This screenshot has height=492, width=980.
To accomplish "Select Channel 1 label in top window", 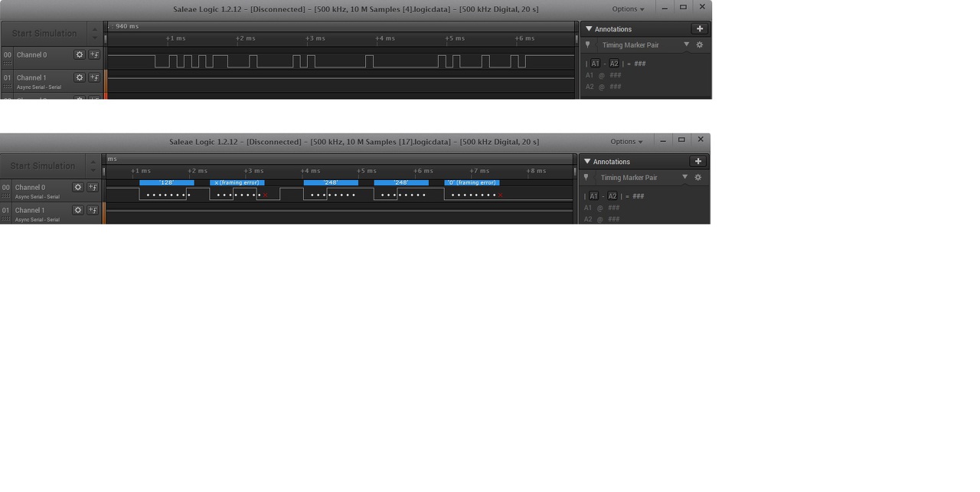I will [32, 77].
